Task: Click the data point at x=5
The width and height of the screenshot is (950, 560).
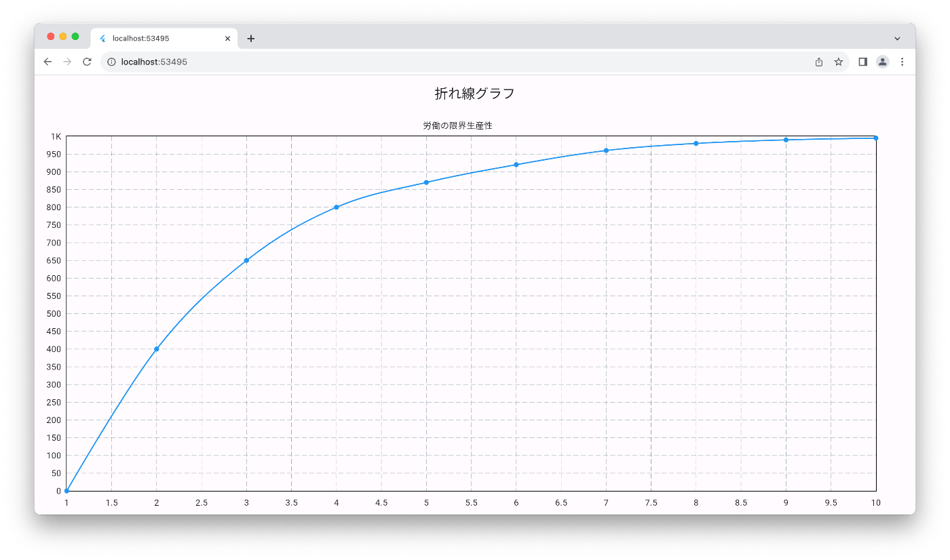Action: [426, 182]
